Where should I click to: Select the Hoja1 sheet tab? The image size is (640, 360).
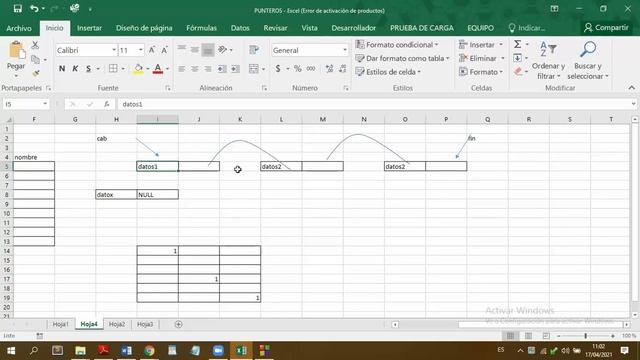point(60,324)
